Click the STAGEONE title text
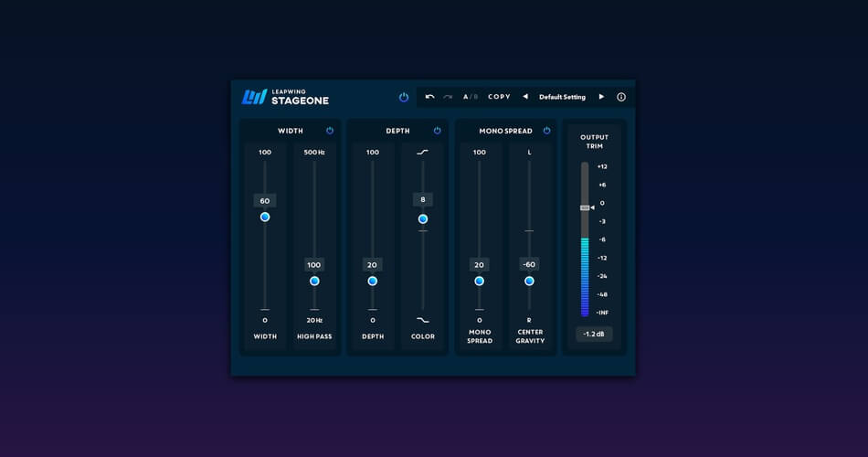Screen dimensions: 868x457 pos(300,101)
